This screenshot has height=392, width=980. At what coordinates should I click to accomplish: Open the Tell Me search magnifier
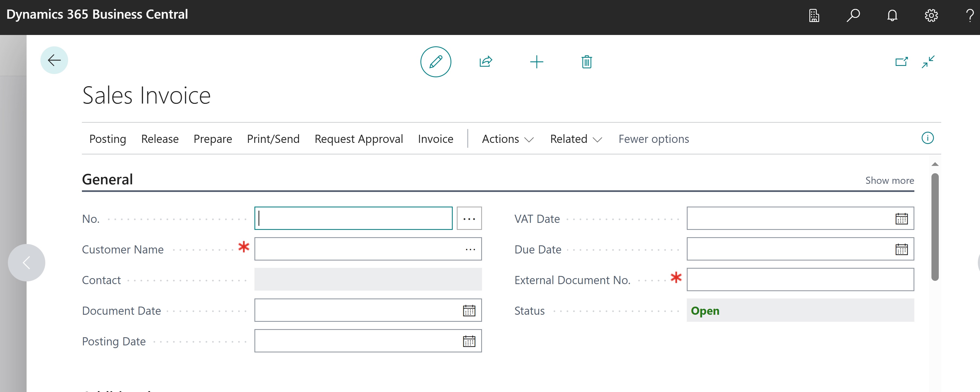pyautogui.click(x=853, y=15)
